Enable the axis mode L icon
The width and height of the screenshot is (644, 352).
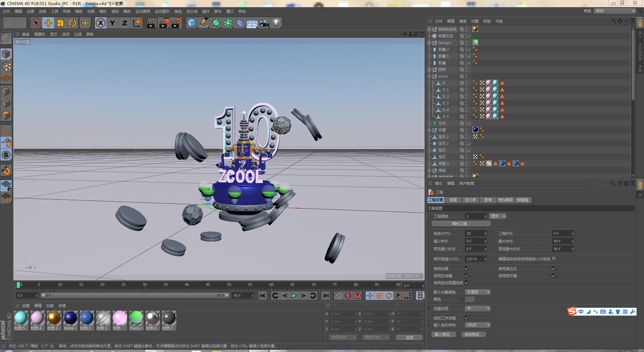[x=6, y=131]
